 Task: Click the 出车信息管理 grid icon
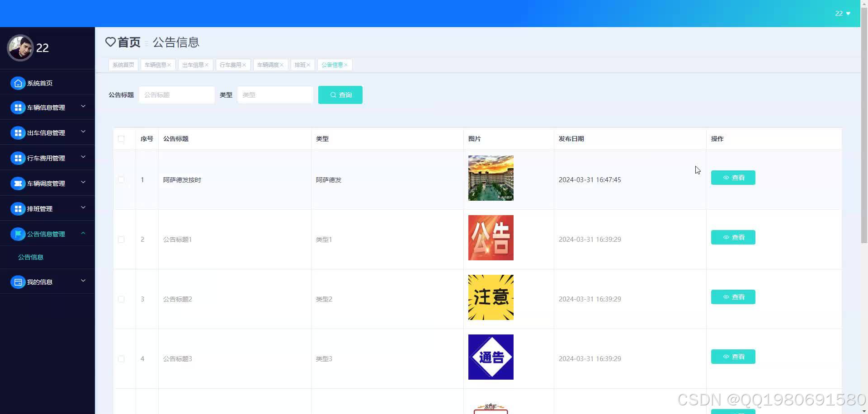click(x=18, y=133)
